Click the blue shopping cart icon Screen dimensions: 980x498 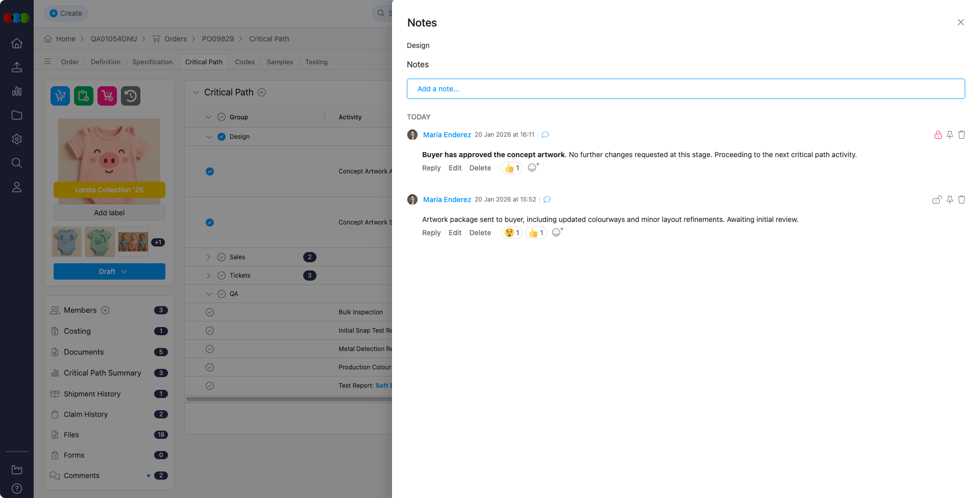pos(60,96)
